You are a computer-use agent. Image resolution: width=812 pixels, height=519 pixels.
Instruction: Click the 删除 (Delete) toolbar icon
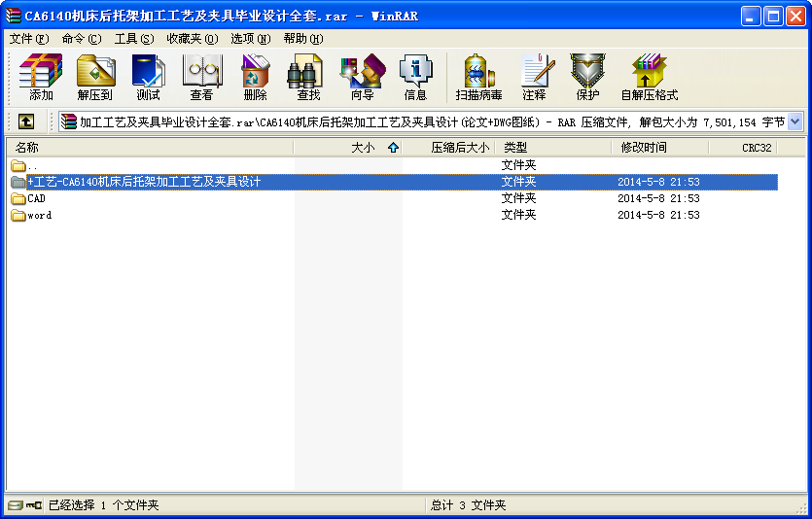pyautogui.click(x=255, y=78)
